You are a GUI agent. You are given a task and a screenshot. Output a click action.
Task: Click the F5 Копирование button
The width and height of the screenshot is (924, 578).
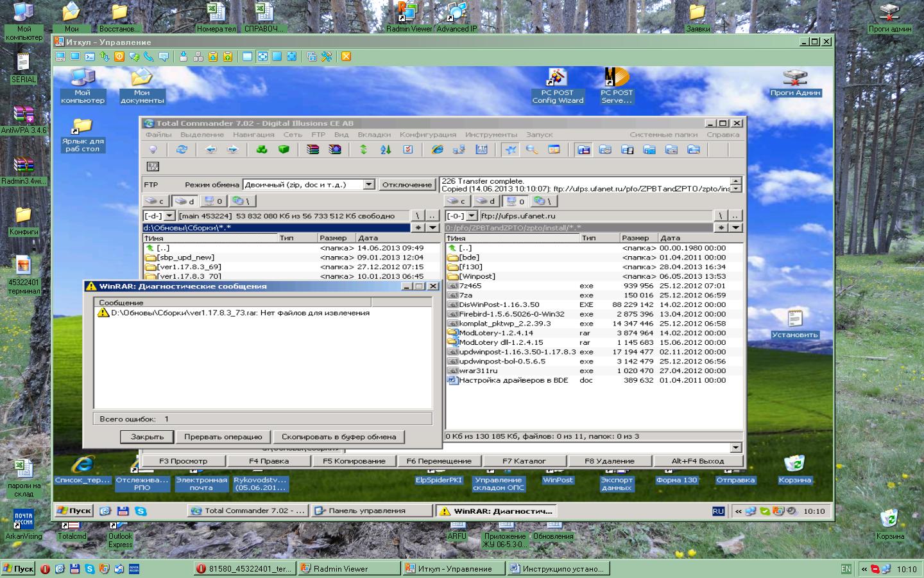click(354, 460)
